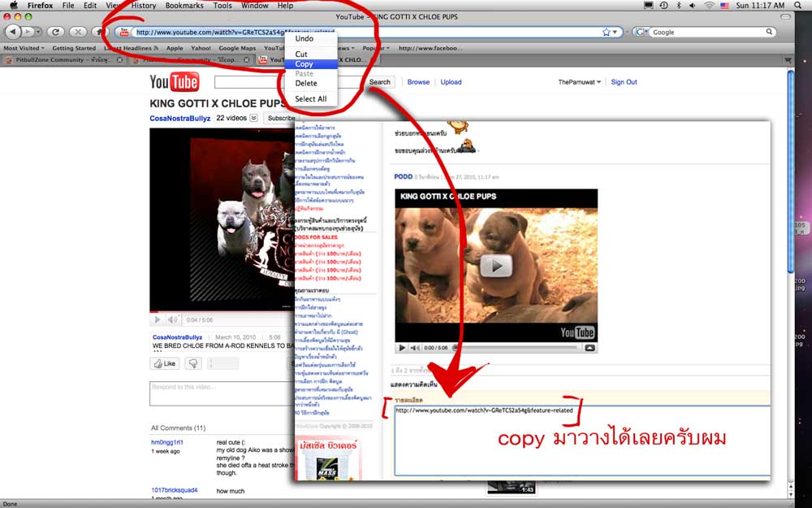Open the Wi-Fi status menu
Image resolution: width=812 pixels, height=508 pixels.
point(709,5)
